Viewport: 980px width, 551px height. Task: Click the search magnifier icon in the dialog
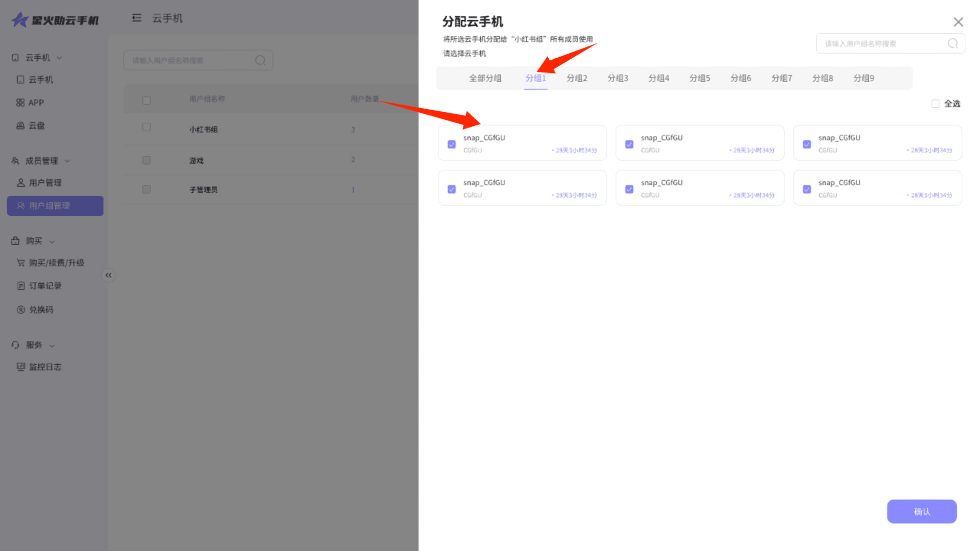tap(952, 44)
